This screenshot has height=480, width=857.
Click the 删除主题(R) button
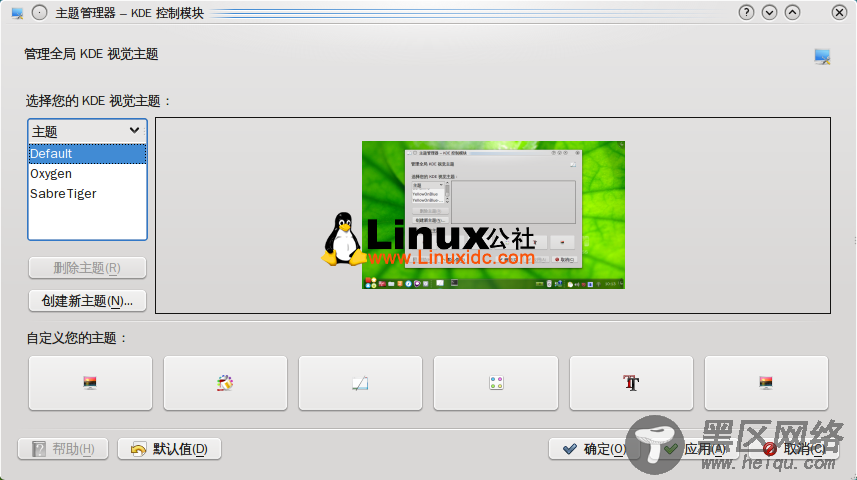tap(87, 268)
